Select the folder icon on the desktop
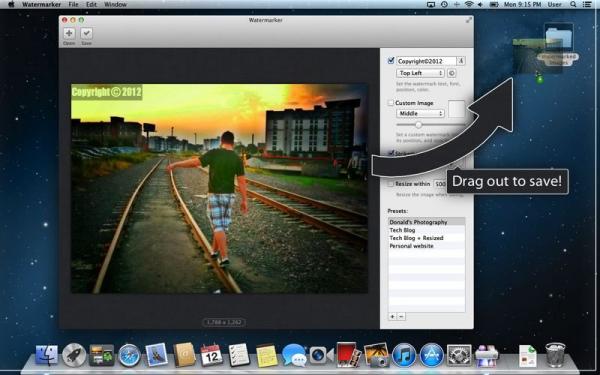600x375 pixels. pos(559,38)
